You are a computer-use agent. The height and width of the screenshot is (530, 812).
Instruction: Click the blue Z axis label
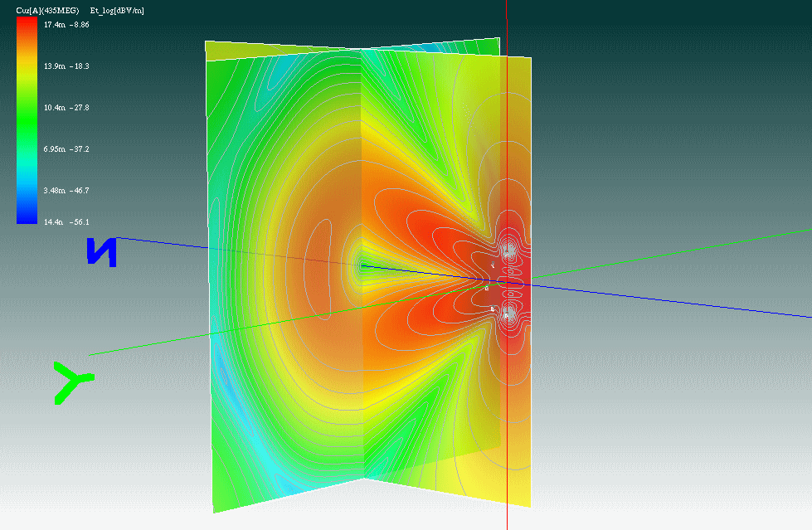coord(103,252)
